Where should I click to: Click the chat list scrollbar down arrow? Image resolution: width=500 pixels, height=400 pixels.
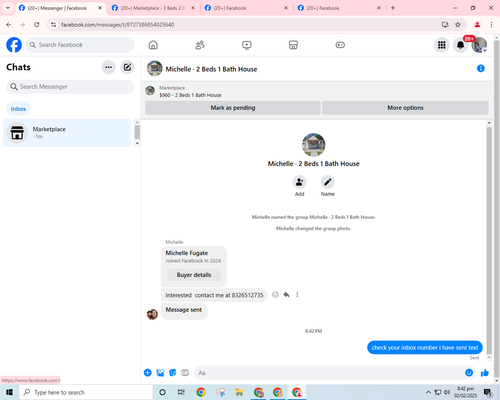(x=137, y=143)
